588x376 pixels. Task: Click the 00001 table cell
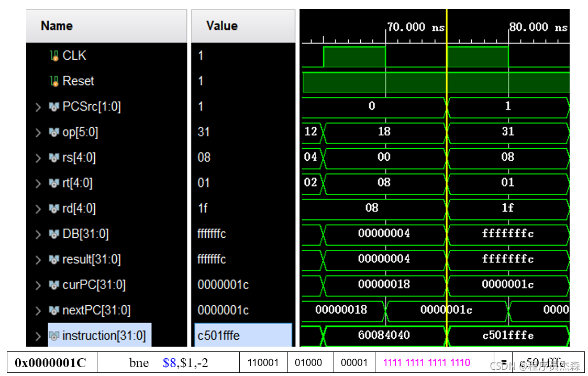(x=354, y=362)
